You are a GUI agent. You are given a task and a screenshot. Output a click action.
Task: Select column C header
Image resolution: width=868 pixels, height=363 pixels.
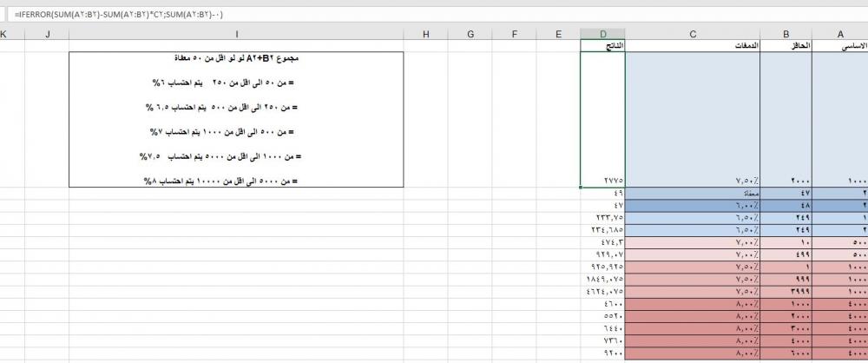click(x=692, y=34)
